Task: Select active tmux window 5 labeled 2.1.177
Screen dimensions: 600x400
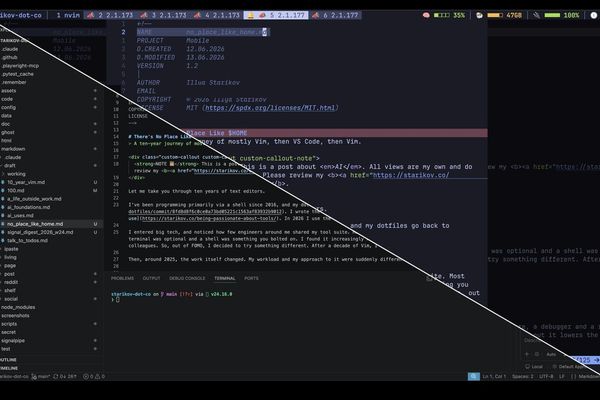Action: (276, 15)
